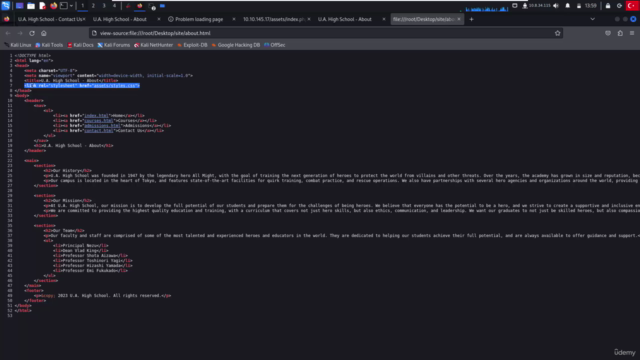The image size is (640, 360).
Task: Close the Problem loading page tab
Action: tap(234, 19)
